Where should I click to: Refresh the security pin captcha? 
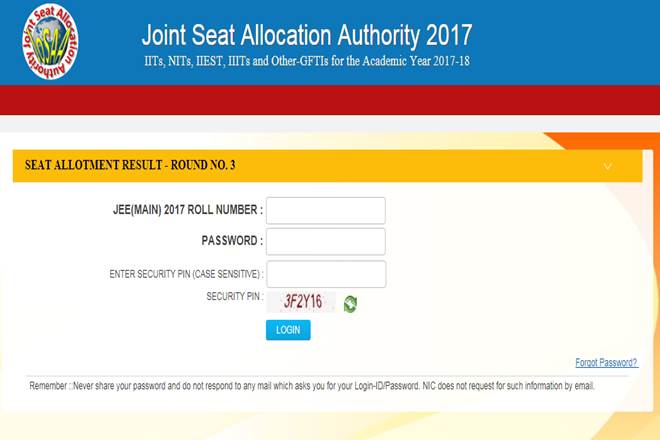coord(350,303)
